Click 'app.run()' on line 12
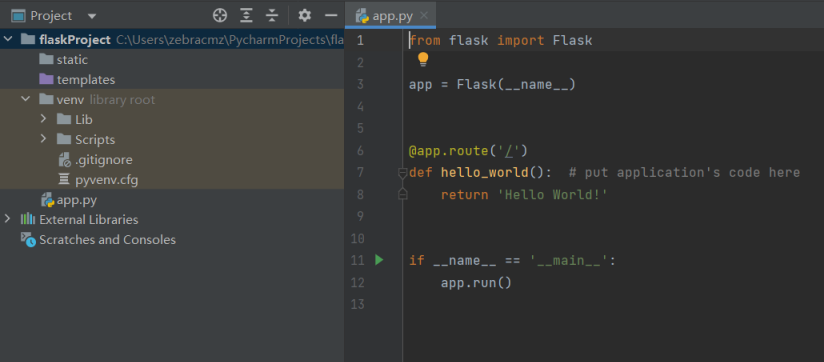The image size is (824, 362). pyautogui.click(x=476, y=283)
